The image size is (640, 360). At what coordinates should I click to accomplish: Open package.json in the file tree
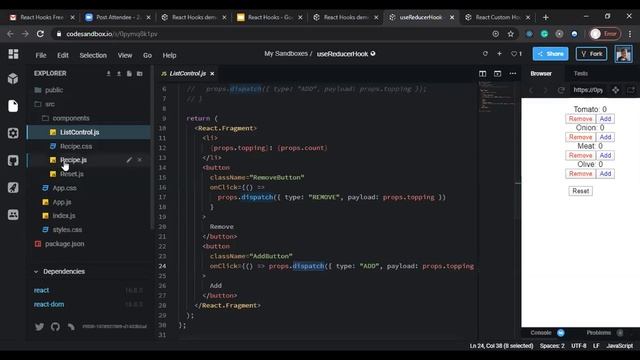pyautogui.click(x=64, y=244)
